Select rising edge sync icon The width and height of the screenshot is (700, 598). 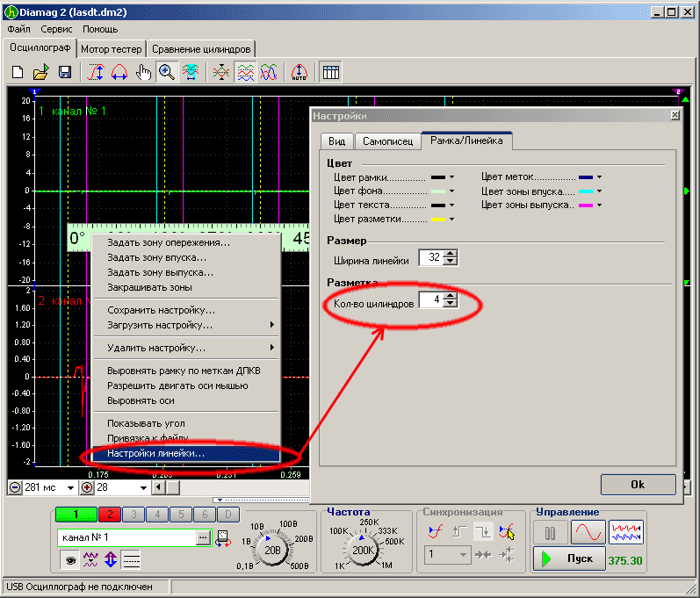pos(435,531)
